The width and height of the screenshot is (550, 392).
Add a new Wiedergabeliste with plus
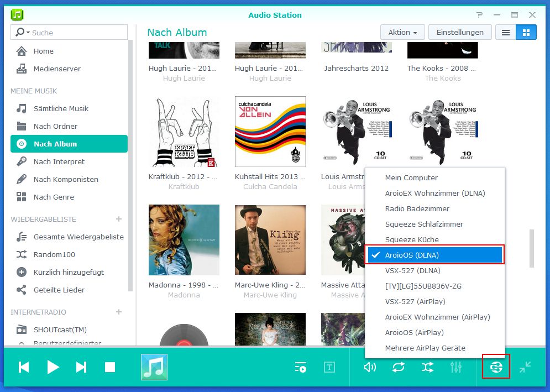[x=119, y=219]
